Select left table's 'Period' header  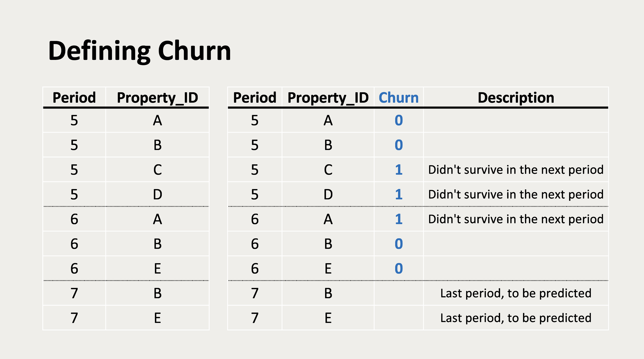tap(74, 97)
